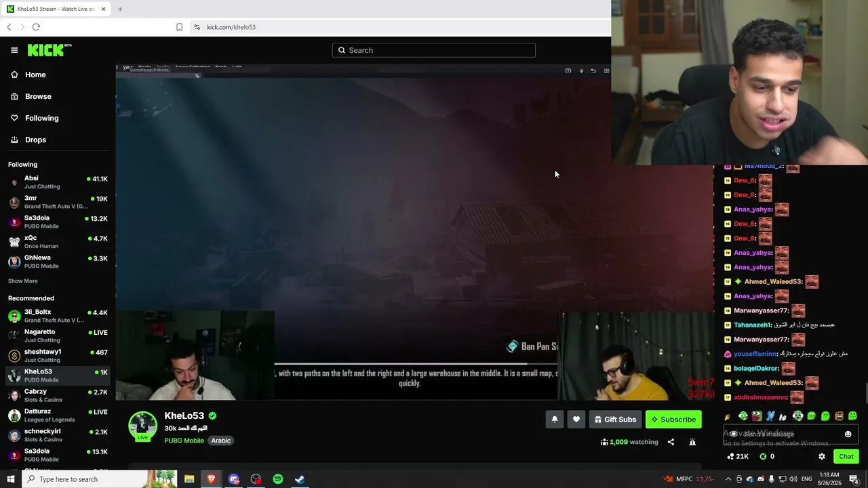This screenshot has width=868, height=488.
Task: Open Cabrzy recommended channel
Action: pos(58,395)
